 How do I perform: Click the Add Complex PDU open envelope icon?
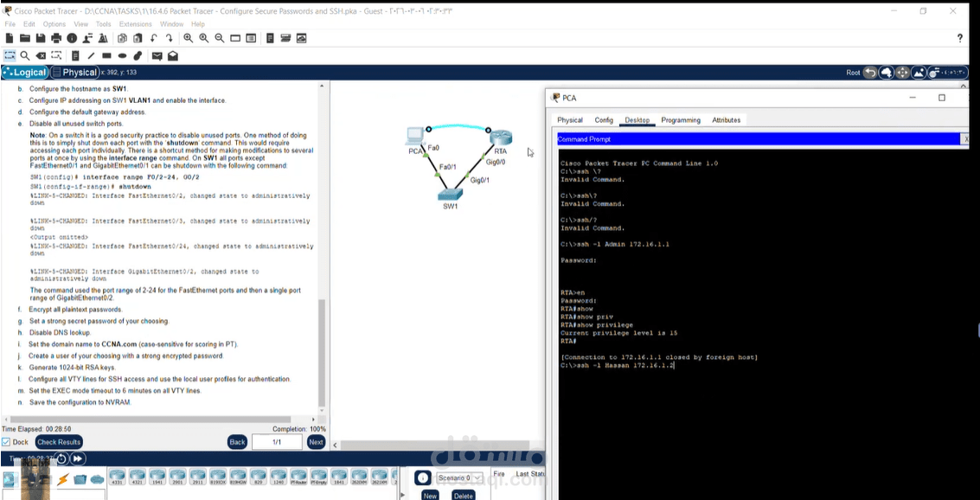pyautogui.click(x=173, y=55)
